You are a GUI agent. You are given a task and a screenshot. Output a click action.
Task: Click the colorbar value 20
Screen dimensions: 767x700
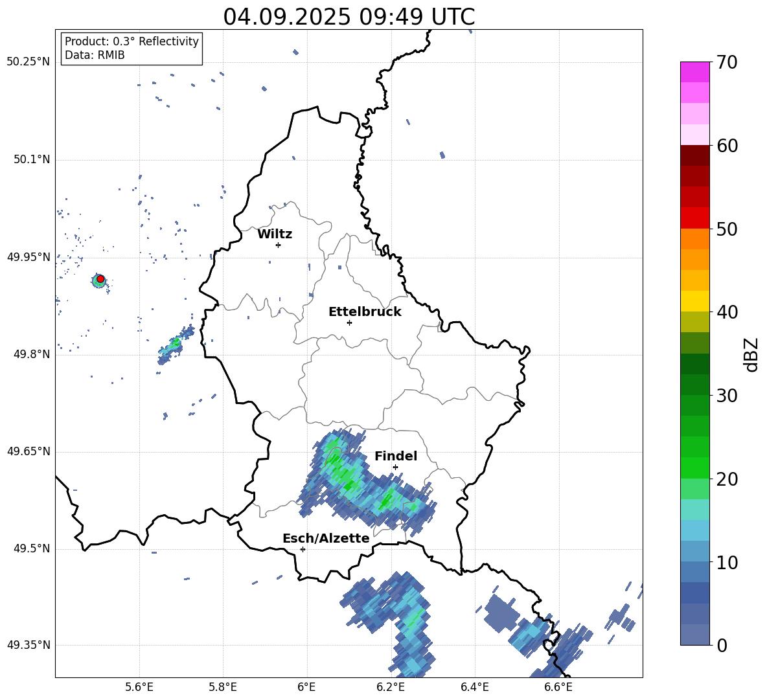coord(727,479)
